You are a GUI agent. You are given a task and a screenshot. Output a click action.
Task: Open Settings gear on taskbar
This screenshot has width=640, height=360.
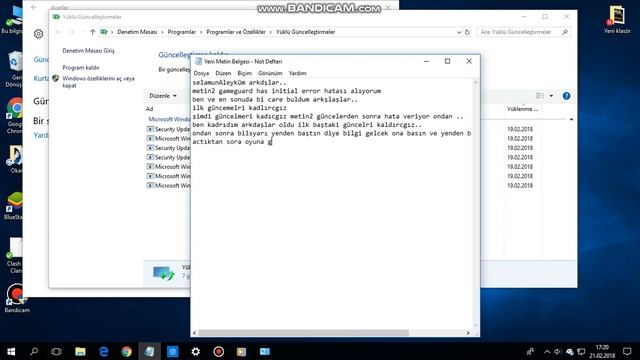(x=196, y=351)
